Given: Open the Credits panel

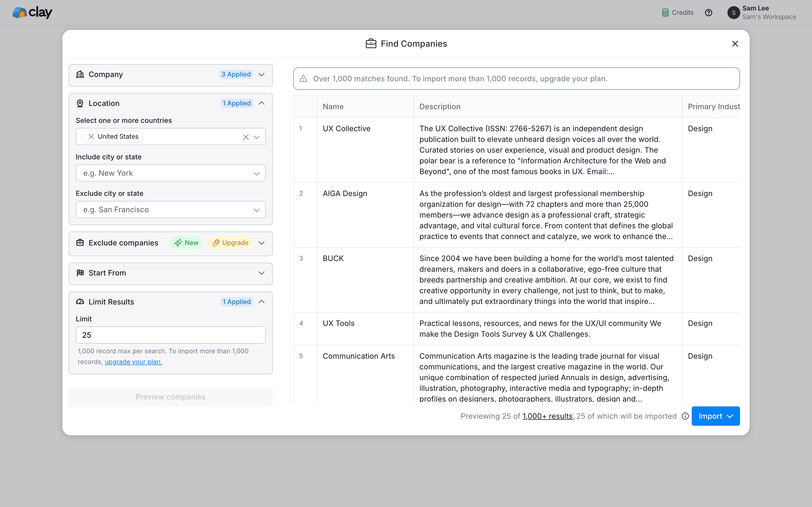Looking at the screenshot, I should (x=677, y=12).
